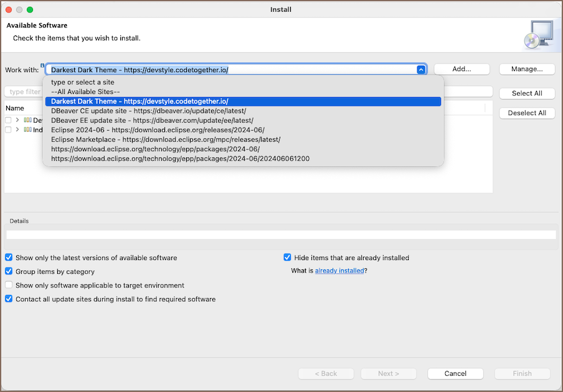Expand the "De" category tree arrow
This screenshot has height=392, width=563.
[17, 120]
